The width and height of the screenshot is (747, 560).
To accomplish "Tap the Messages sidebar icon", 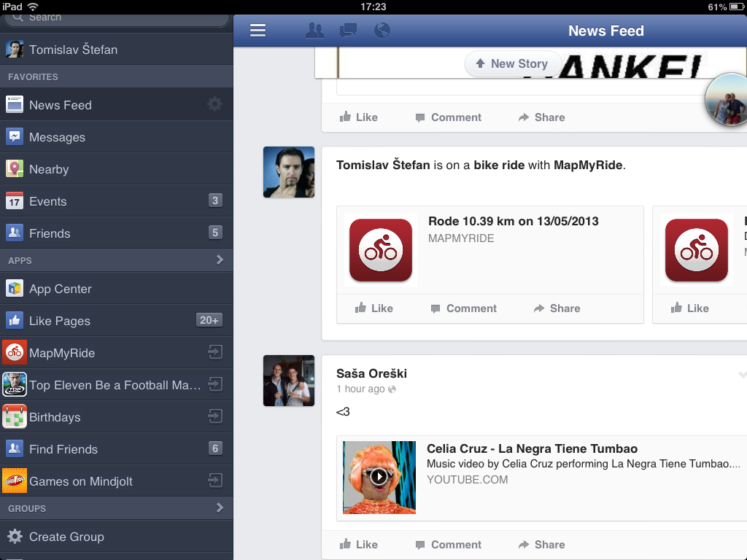I will tap(15, 136).
